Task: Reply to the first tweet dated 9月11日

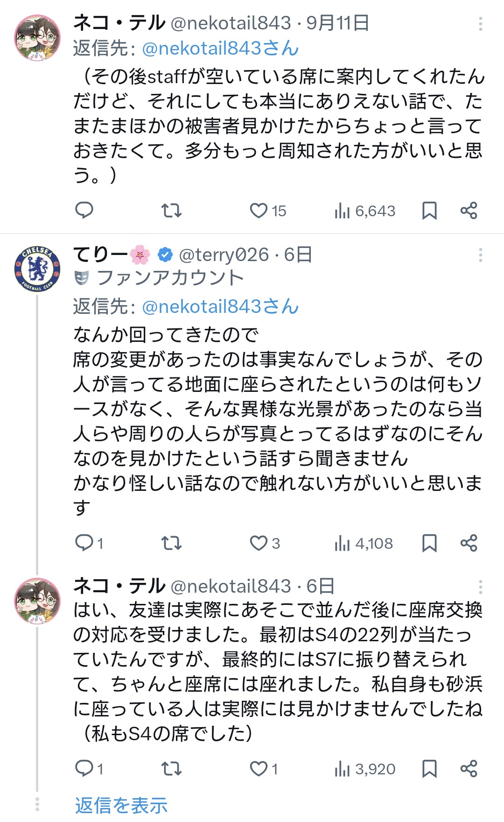Action: pos(84,211)
